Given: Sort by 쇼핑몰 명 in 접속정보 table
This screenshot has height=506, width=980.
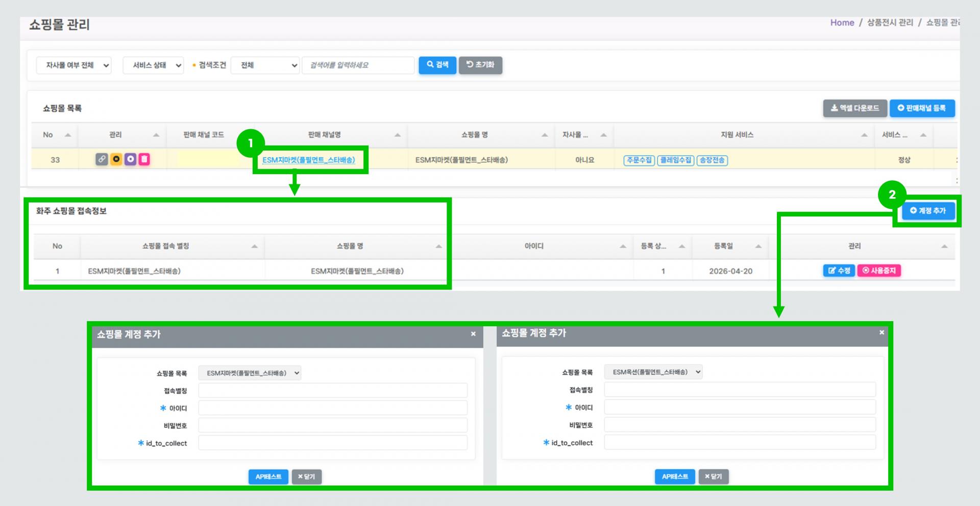Looking at the screenshot, I should (438, 246).
